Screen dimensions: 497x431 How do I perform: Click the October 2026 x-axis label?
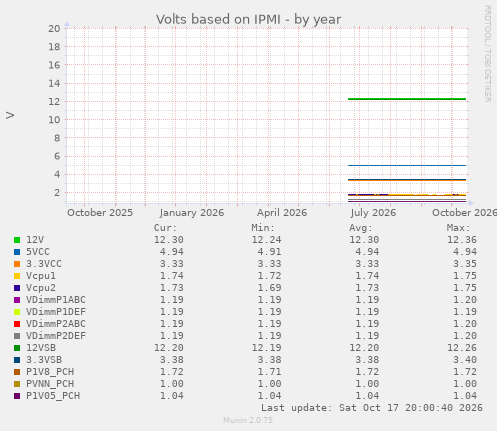point(464,213)
